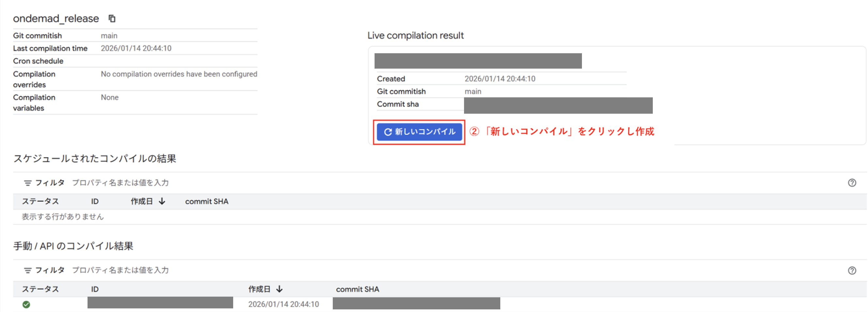Click the ステータス column header in the scheduled table
Screen dimensions: 868x312
[40, 202]
